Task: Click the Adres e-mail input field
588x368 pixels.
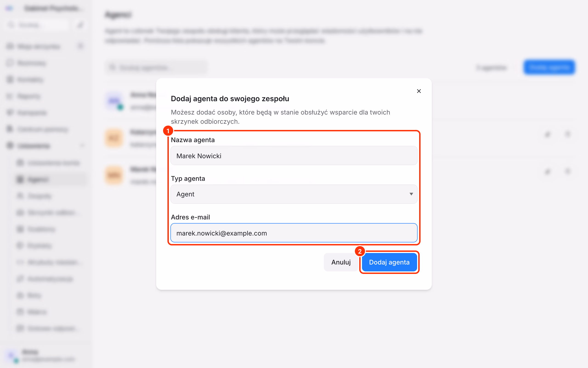Action: click(294, 233)
